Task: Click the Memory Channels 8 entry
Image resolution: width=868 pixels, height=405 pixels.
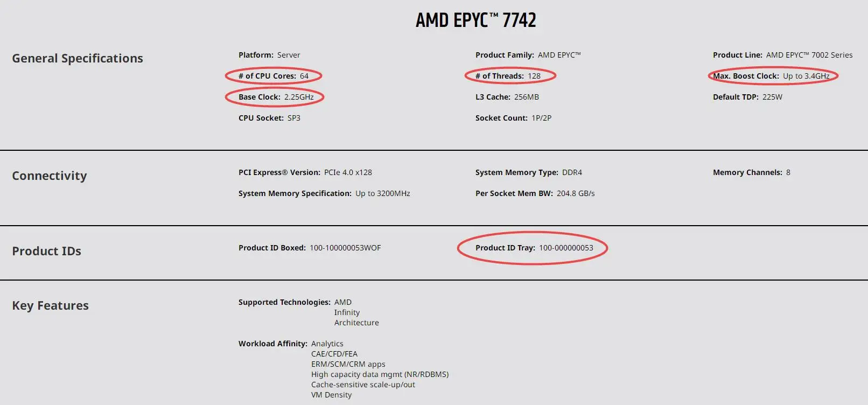Action: [752, 172]
